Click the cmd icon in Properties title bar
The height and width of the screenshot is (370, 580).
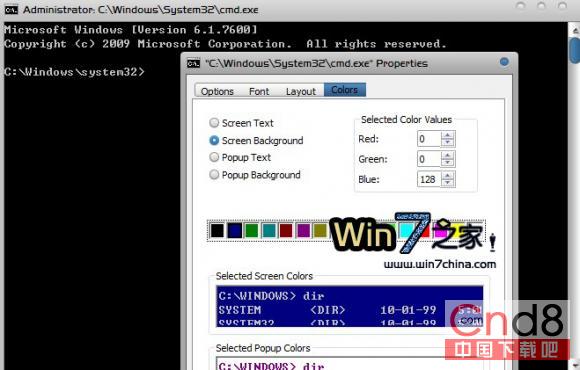click(193, 63)
